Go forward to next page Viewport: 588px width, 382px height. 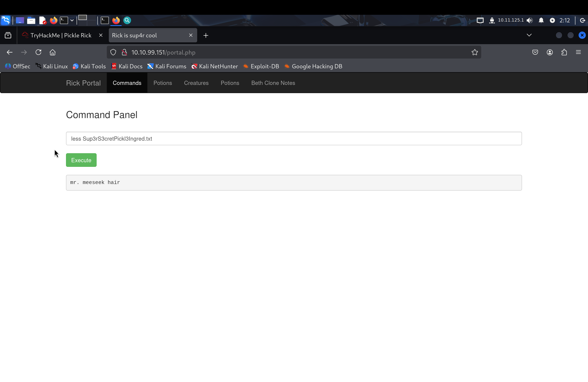point(24,52)
